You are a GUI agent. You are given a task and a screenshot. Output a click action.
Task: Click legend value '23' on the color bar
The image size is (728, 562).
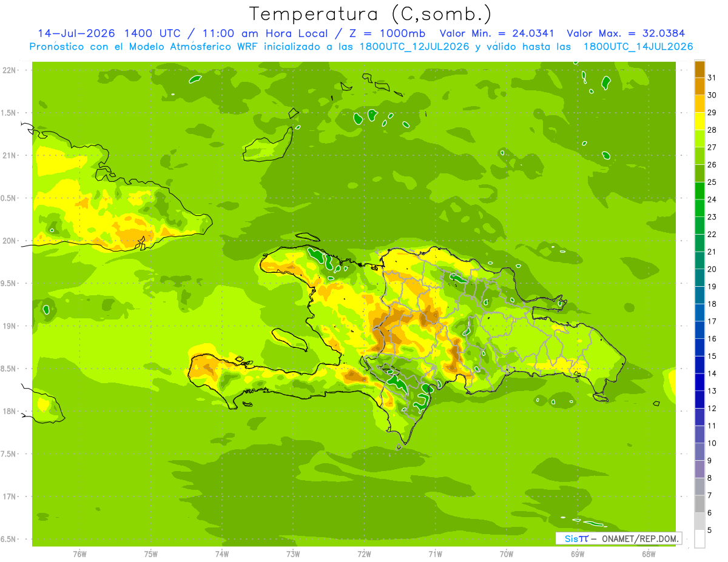point(712,217)
